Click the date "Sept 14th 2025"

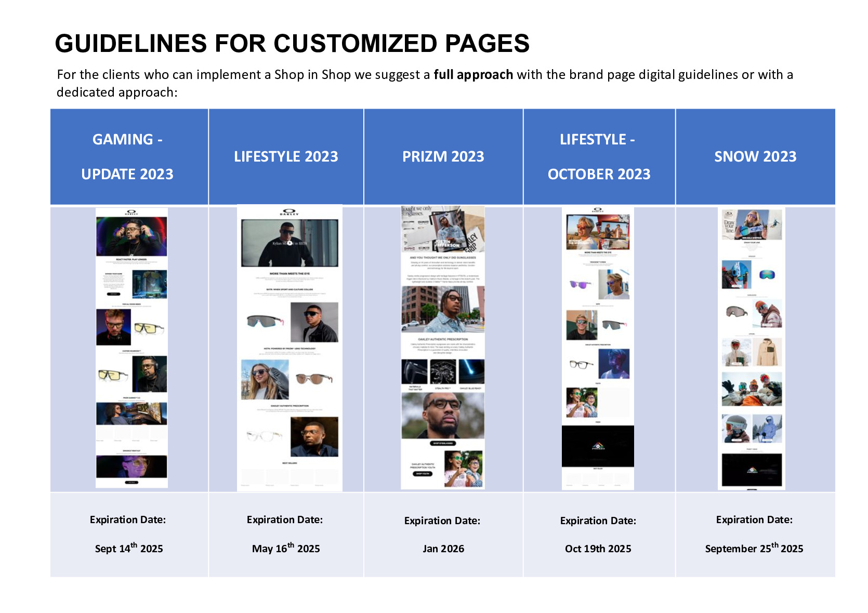click(x=129, y=548)
